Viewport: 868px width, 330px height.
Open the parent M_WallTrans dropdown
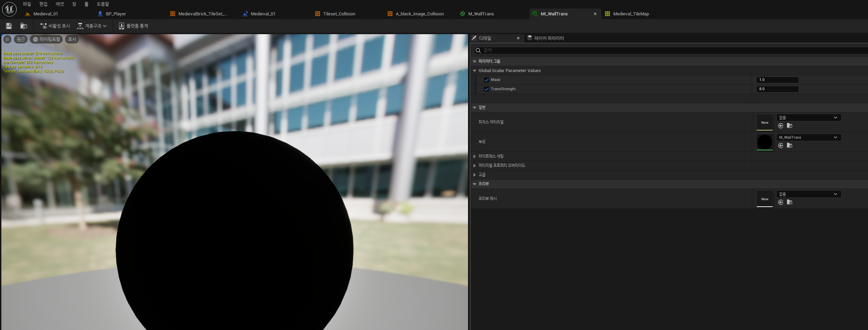pyautogui.click(x=809, y=137)
